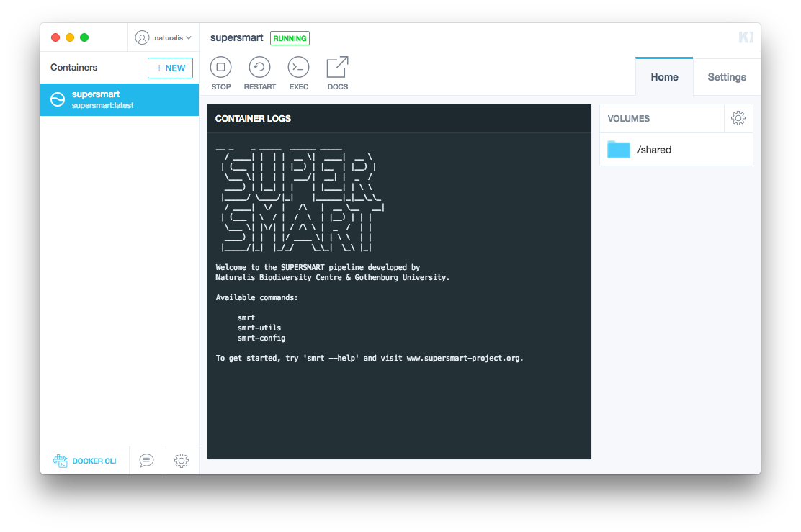Click the 'Available commands:' log text

[256, 297]
